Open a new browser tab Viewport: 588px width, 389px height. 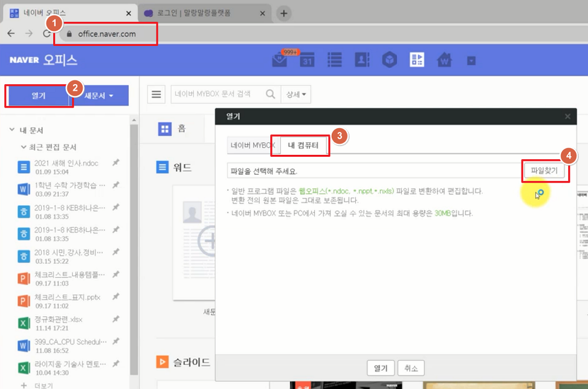[284, 13]
